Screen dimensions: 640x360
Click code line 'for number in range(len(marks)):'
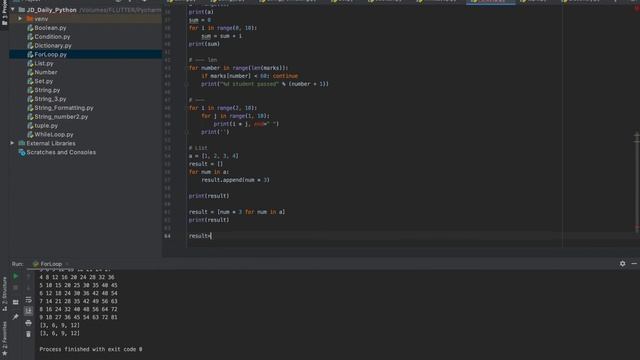(x=238, y=68)
